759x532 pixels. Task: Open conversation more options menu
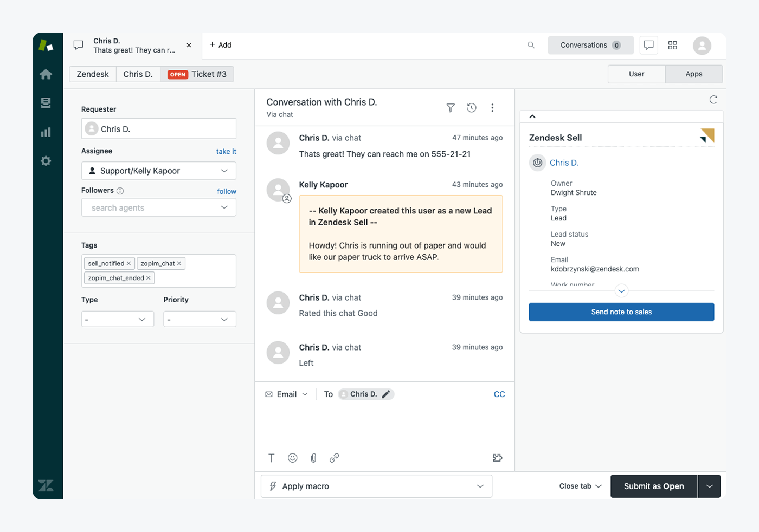492,108
